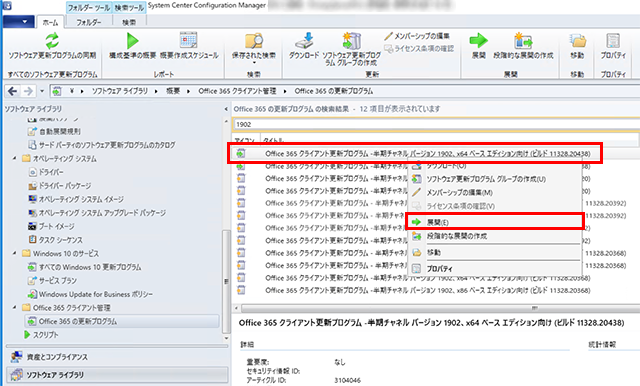The width and height of the screenshot is (640, 386).
Task: Switch to ホーム ribbon tab
Action: point(51,22)
